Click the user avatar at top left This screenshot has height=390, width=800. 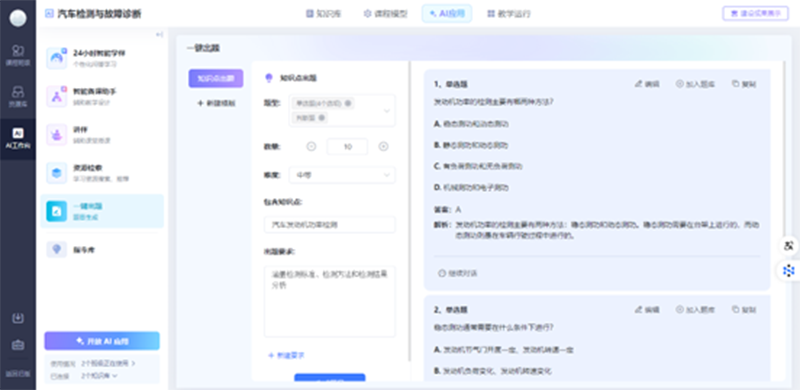tap(18, 18)
